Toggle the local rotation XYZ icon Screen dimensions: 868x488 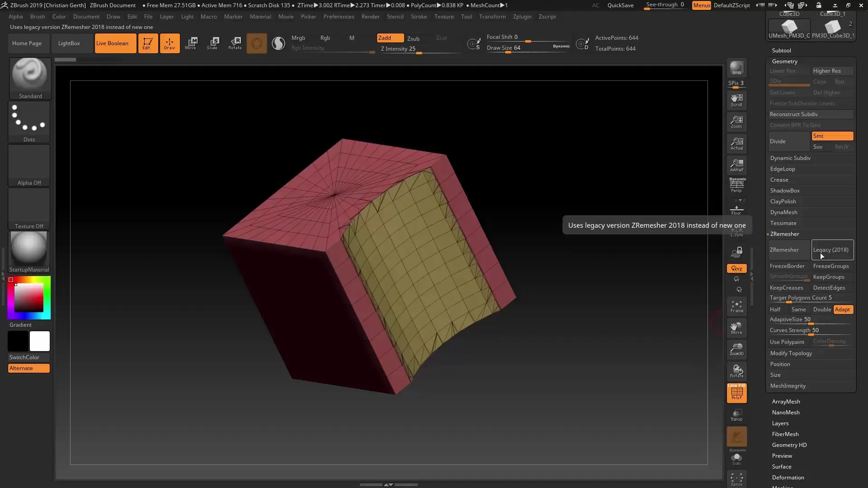coord(736,268)
